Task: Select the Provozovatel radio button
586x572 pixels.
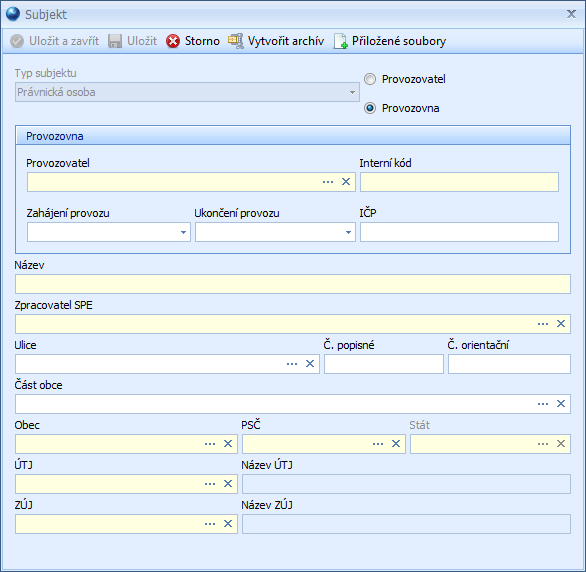Action: (370, 79)
